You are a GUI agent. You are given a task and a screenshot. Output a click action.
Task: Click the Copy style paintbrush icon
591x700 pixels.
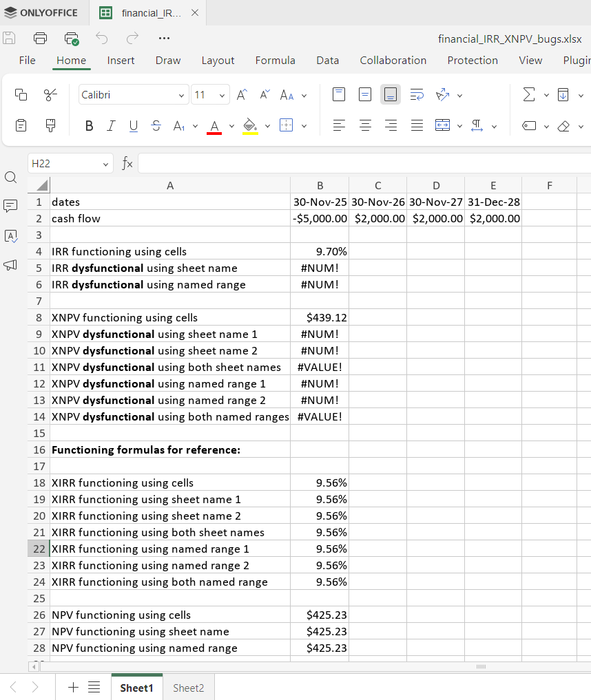click(50, 126)
